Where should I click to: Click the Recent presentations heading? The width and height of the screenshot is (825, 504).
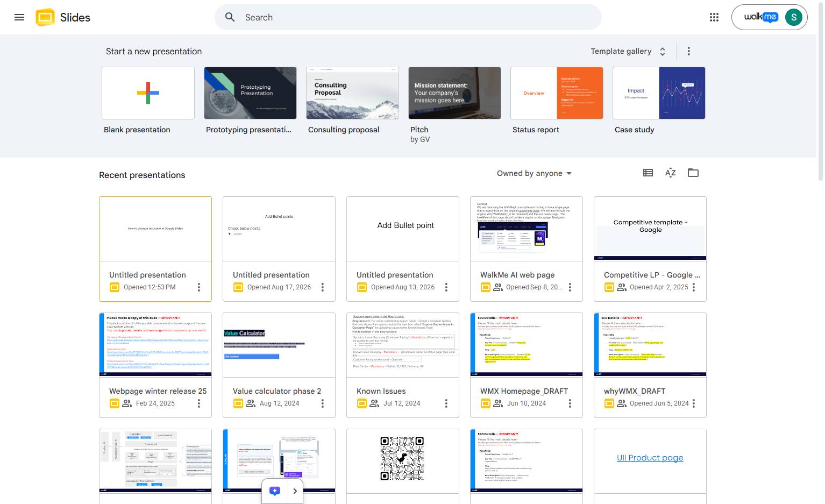click(142, 175)
